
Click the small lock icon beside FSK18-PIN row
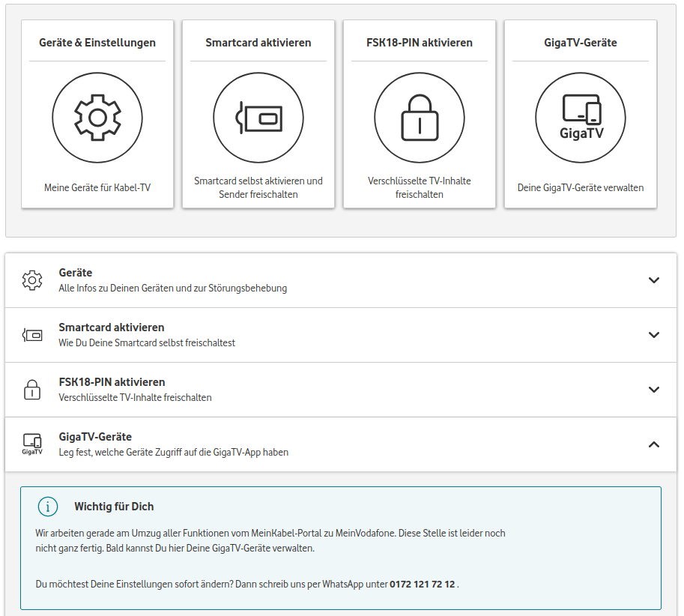(x=32, y=390)
